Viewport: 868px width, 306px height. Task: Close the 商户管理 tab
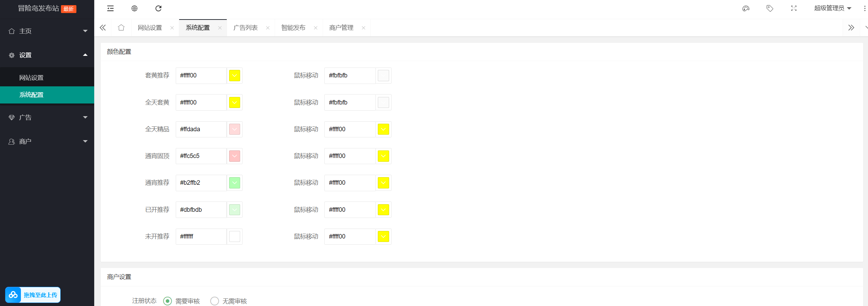click(x=363, y=28)
